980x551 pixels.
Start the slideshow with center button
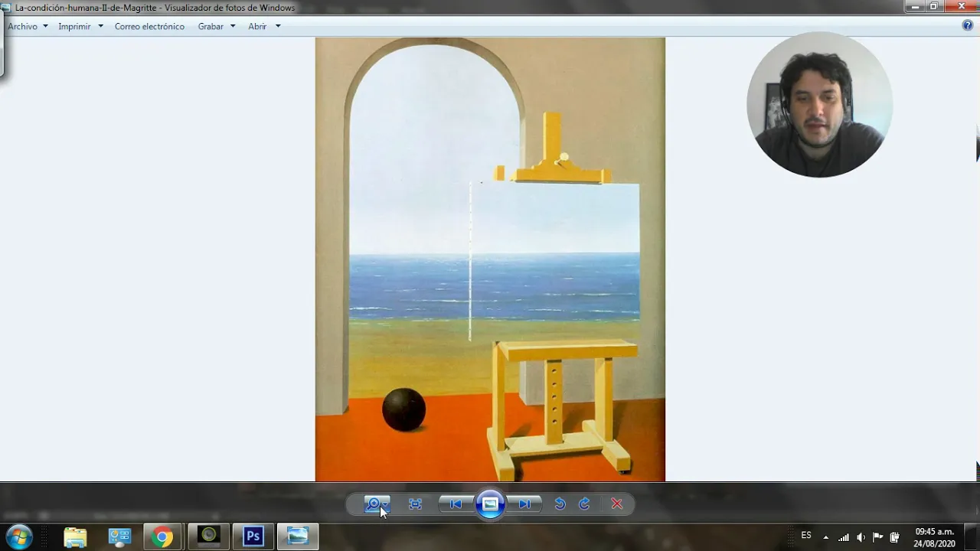[x=490, y=504]
